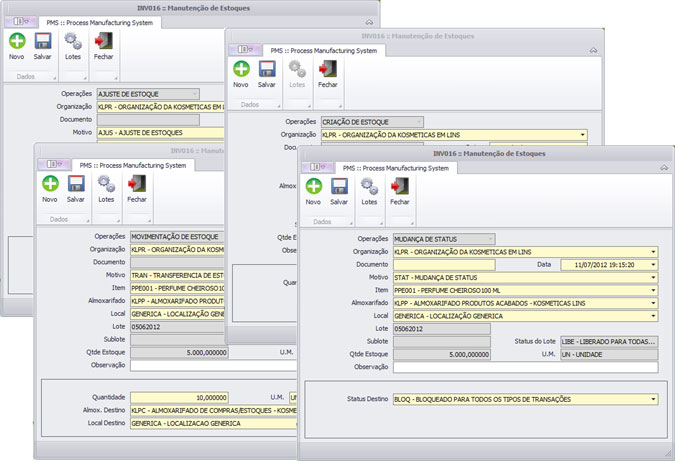Expand Organização dropdown in Criação de Estoque window
Screen dimensions: 675x461
click(x=582, y=135)
